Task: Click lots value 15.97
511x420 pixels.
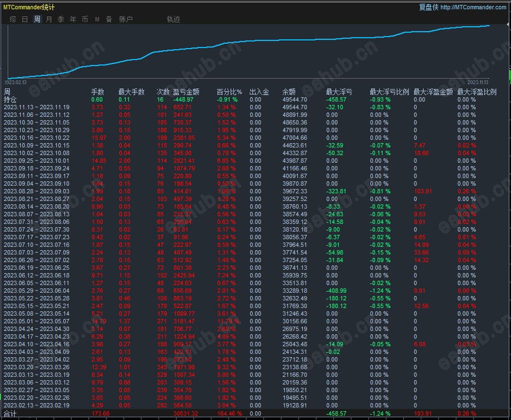Action: (x=99, y=138)
